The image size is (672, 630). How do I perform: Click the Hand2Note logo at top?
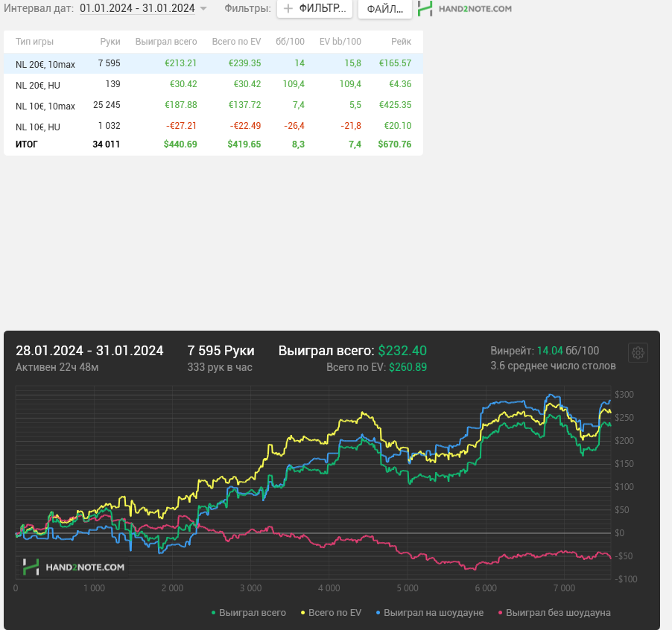tap(465, 9)
